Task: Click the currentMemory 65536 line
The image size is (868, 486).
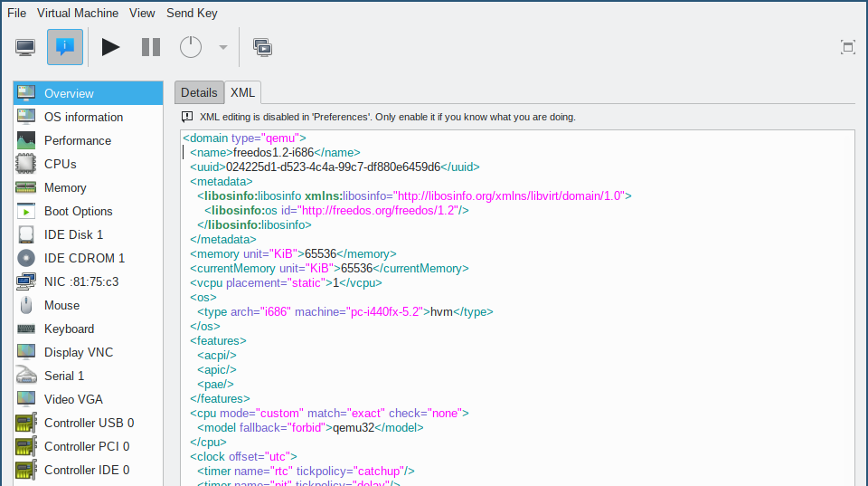Action: click(x=329, y=268)
